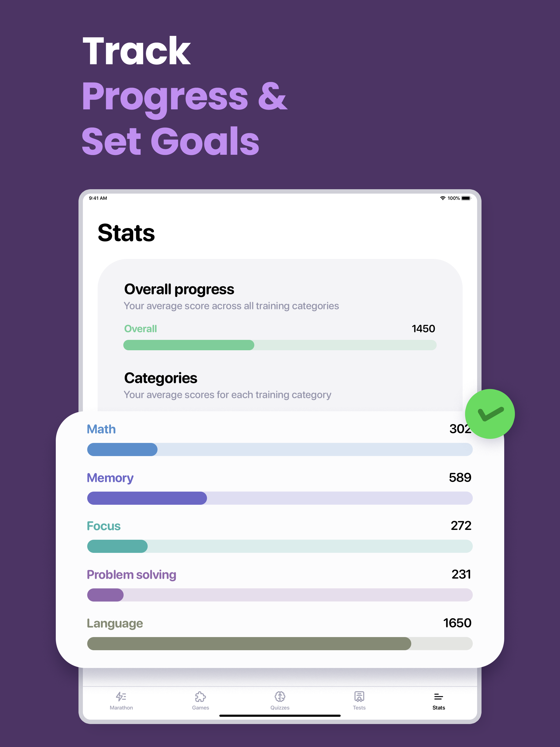The height and width of the screenshot is (747, 560).
Task: Tap the Overall progress bar
Action: point(280,345)
